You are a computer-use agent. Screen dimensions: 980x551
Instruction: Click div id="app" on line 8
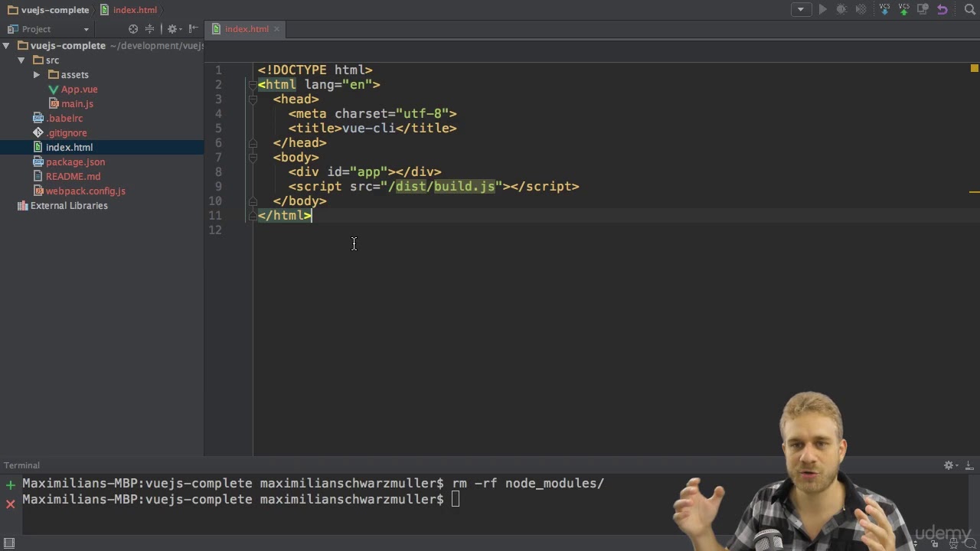coord(338,172)
